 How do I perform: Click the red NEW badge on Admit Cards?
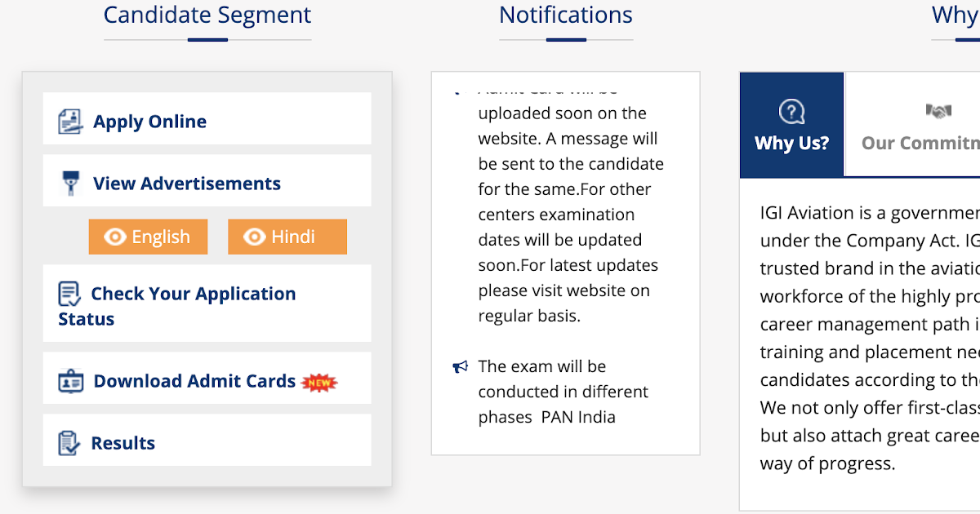coord(319,382)
